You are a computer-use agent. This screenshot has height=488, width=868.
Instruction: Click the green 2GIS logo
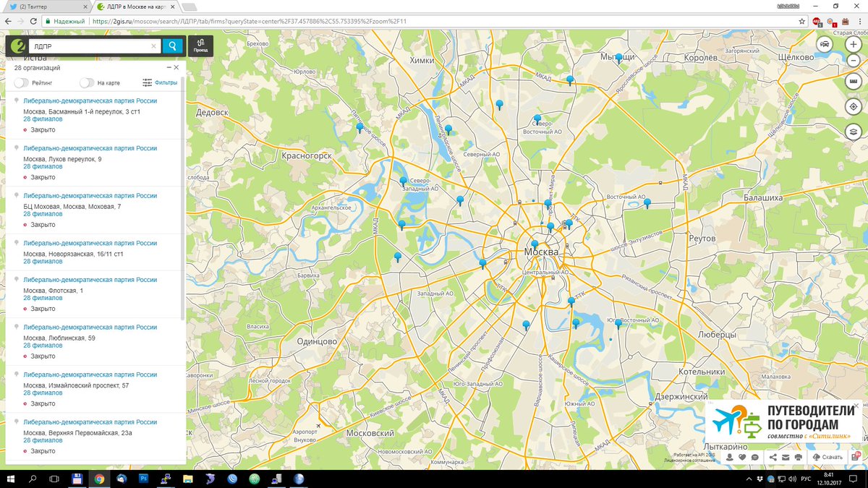coord(17,46)
